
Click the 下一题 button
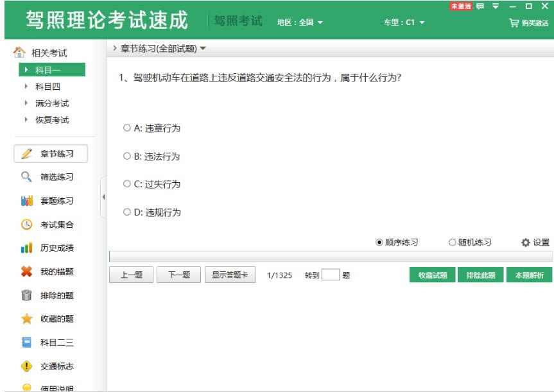pos(178,275)
